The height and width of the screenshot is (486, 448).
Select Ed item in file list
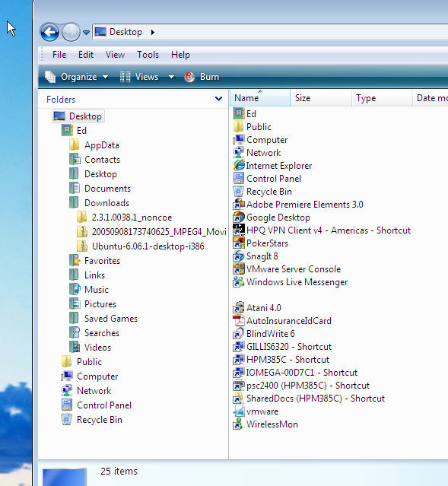pos(245,114)
